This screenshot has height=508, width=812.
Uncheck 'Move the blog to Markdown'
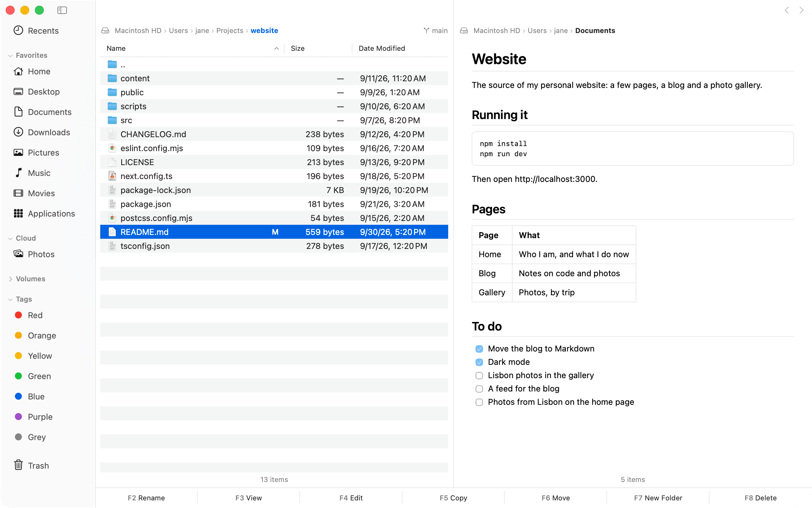[x=479, y=349]
